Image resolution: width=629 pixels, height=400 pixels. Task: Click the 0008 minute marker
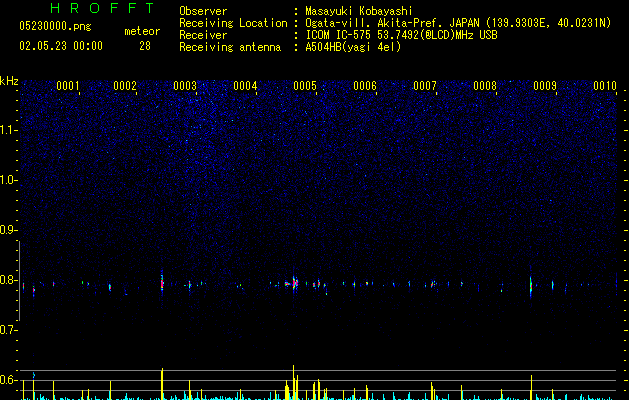click(x=485, y=86)
